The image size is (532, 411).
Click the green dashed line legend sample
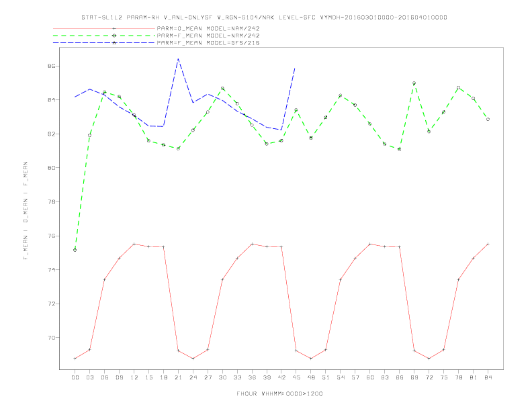104,36
